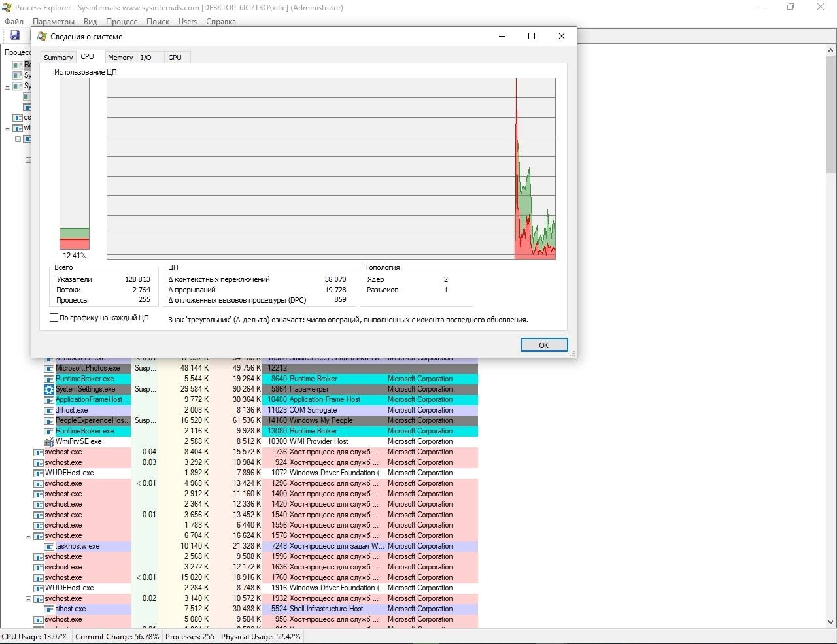Open the Поиск menu
Image resolution: width=837 pixels, height=644 pixels.
pyautogui.click(x=158, y=21)
